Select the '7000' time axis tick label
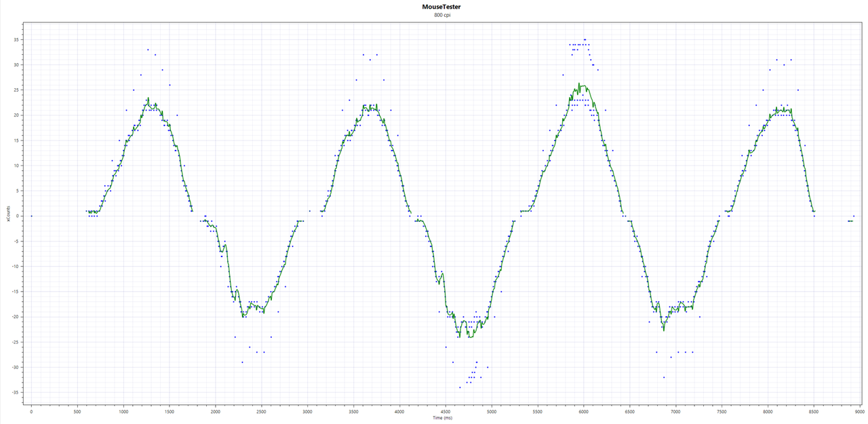The image size is (868, 424). (675, 411)
